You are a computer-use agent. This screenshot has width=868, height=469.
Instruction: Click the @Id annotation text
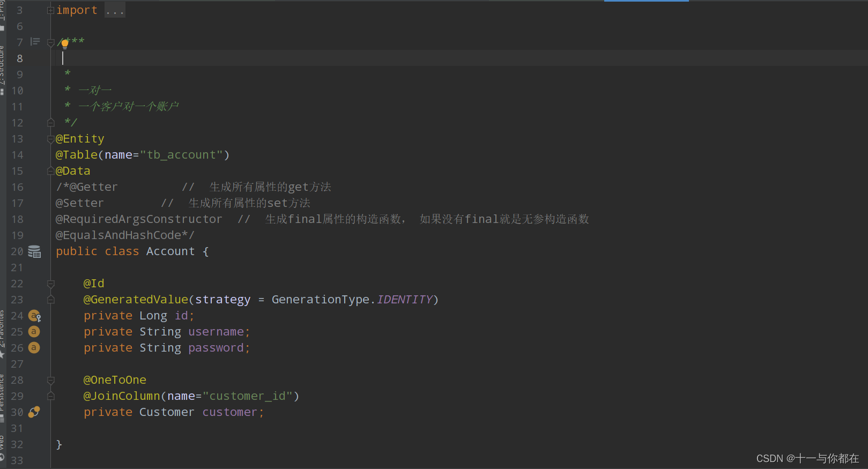pos(94,284)
